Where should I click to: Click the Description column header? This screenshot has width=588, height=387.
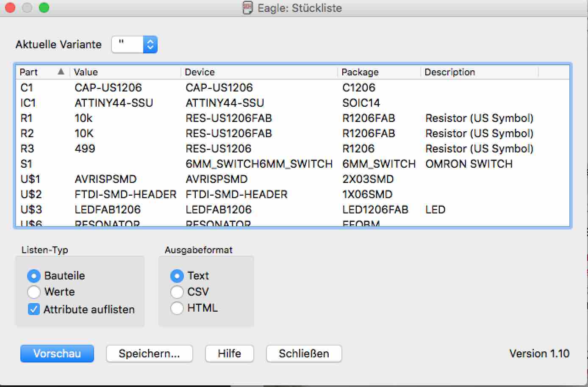[480, 72]
